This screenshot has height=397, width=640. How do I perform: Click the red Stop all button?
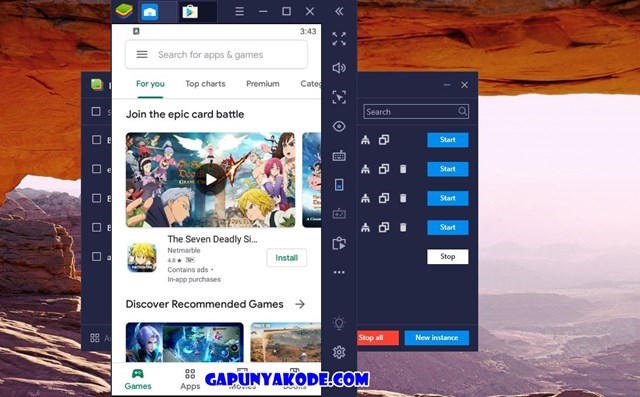(378, 337)
